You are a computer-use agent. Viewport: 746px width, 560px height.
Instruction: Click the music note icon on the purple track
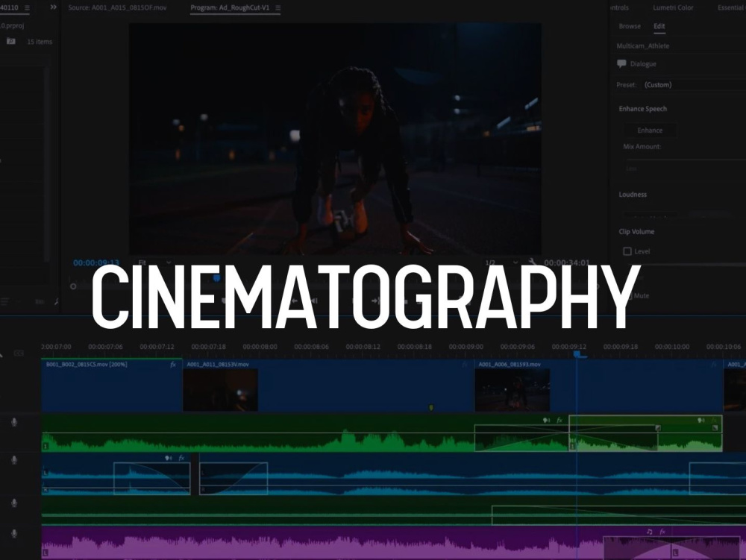[650, 532]
